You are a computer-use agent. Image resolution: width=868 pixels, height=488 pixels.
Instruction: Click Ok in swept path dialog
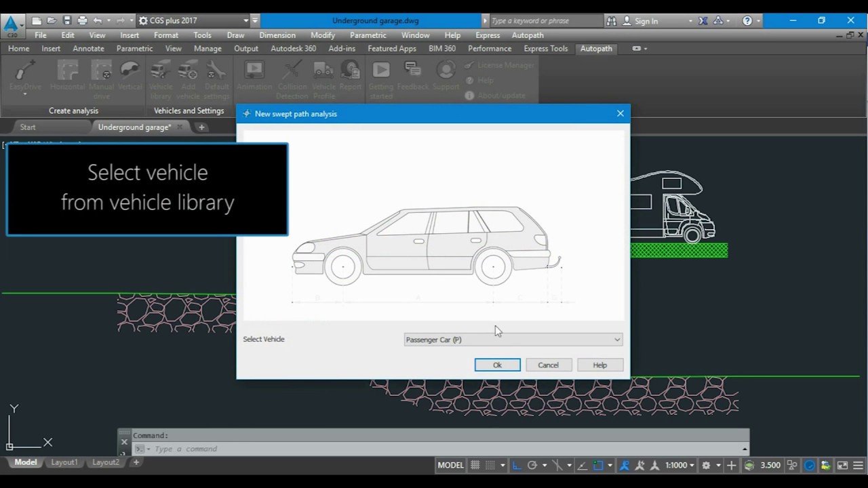point(497,365)
